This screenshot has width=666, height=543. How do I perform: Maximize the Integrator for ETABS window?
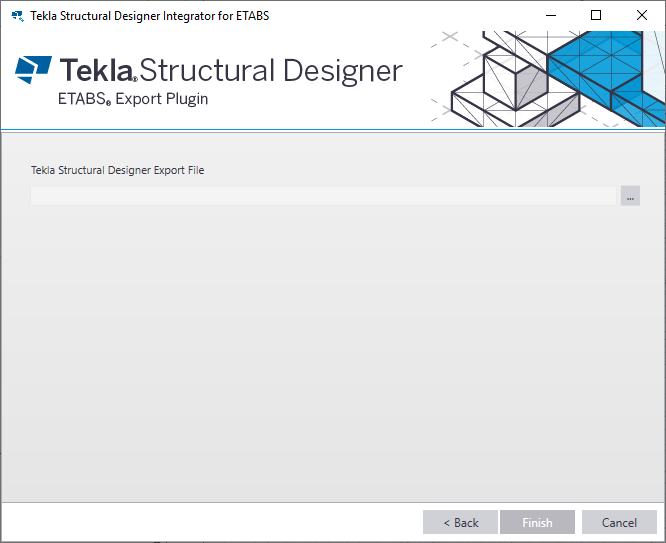596,16
